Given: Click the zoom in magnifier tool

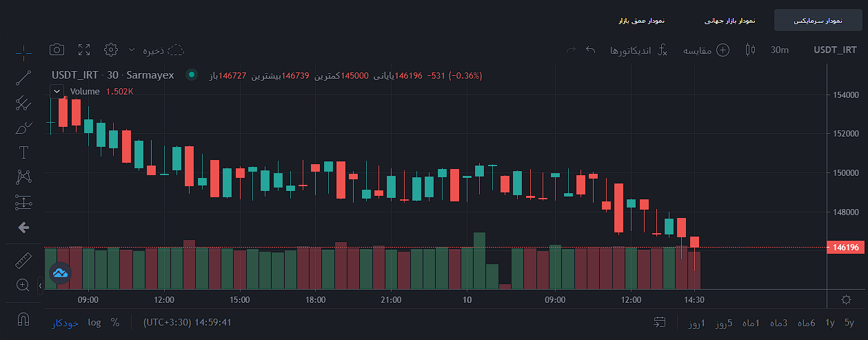Looking at the screenshot, I should tap(22, 285).
